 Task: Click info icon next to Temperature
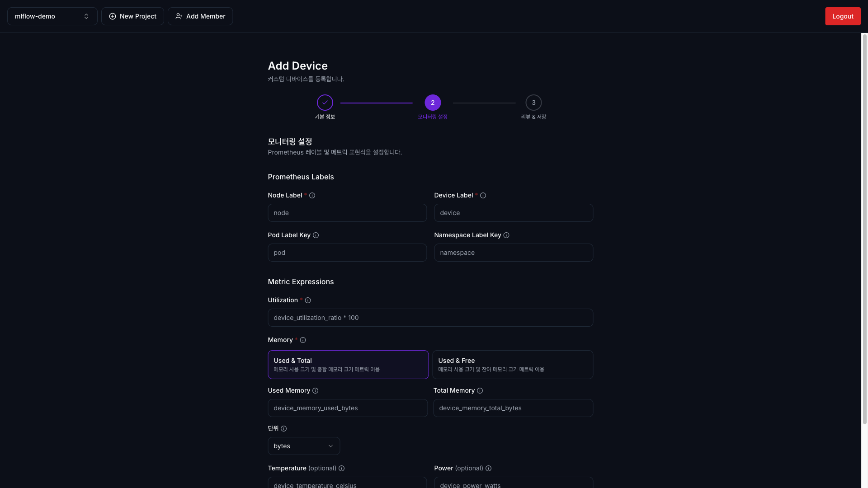pos(341,469)
